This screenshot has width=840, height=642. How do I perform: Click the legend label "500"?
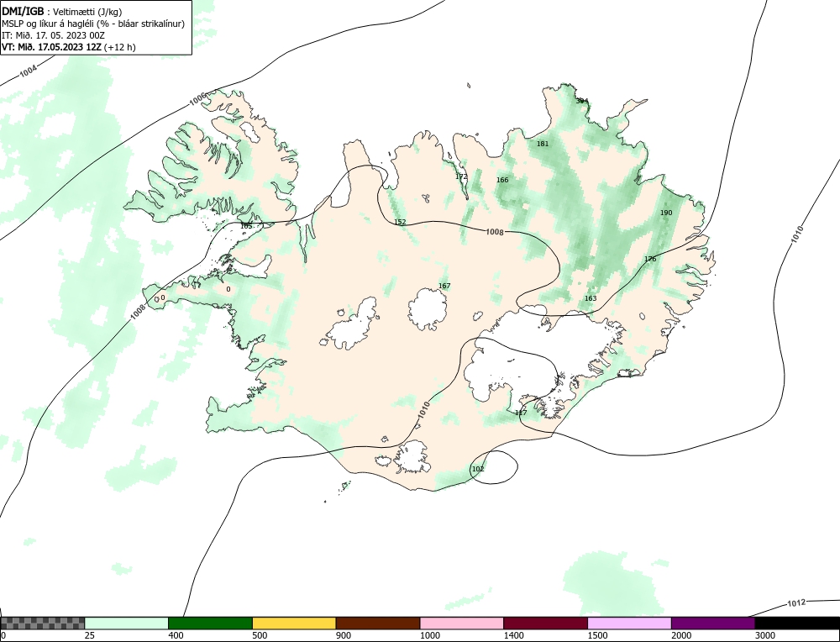click(260, 635)
